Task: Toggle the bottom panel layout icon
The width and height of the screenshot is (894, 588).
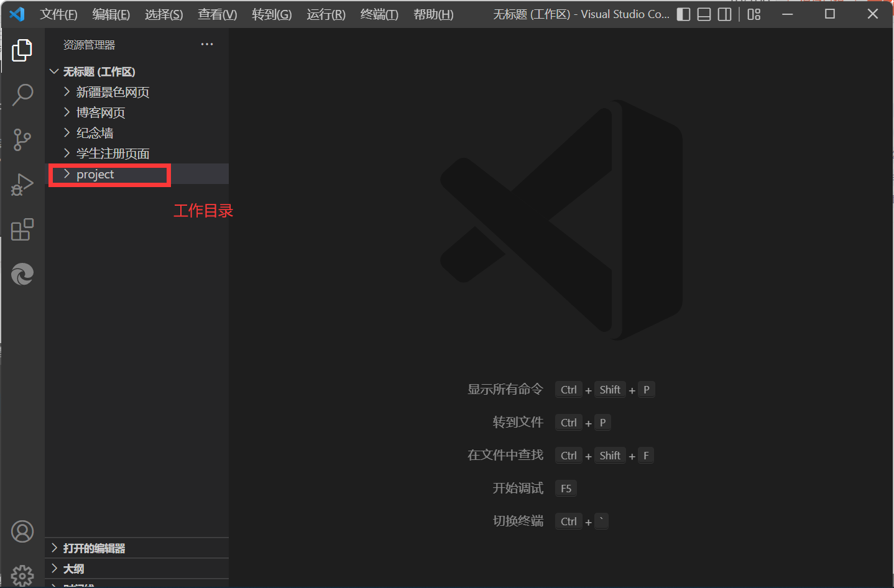Action: tap(704, 14)
